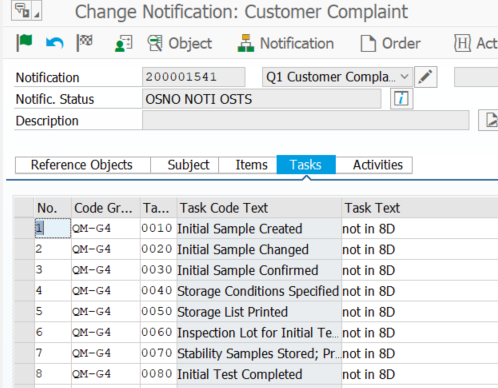
Task: Click the Order toolbar button
Action: pos(390,43)
